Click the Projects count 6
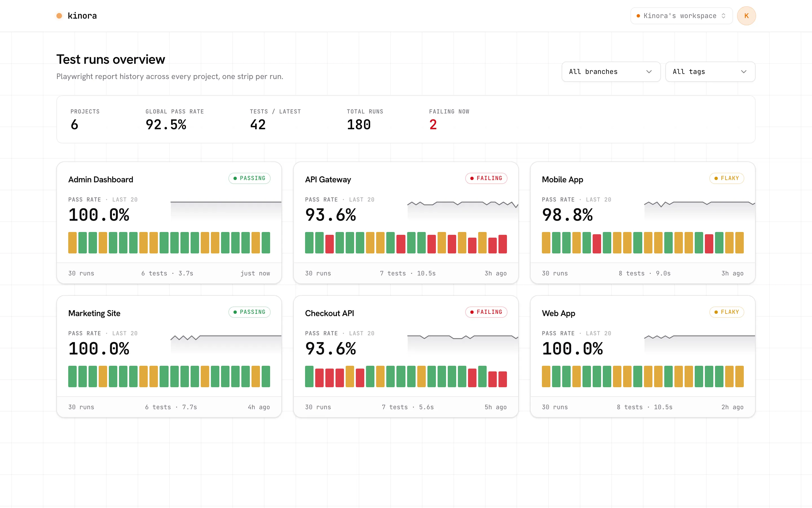This screenshot has width=812, height=508. [74, 125]
